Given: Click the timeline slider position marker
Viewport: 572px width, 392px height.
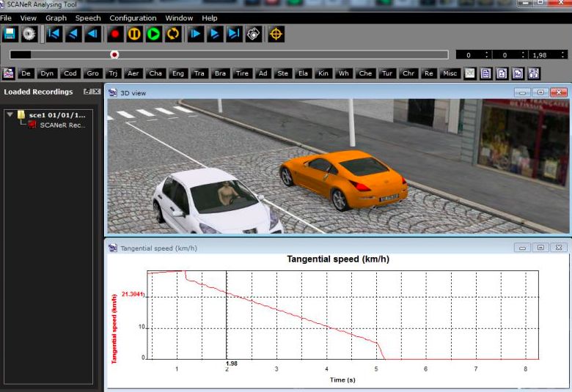Looking at the screenshot, I should [x=114, y=54].
